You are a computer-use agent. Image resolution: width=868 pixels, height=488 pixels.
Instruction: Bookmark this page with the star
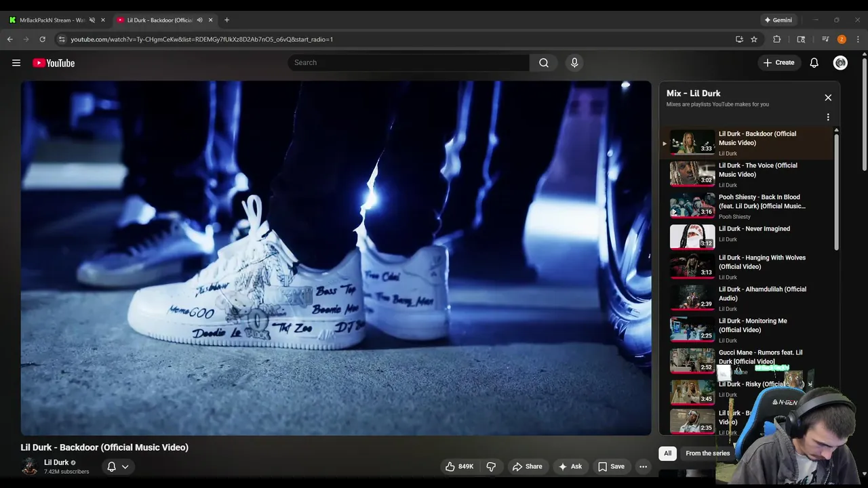click(754, 39)
